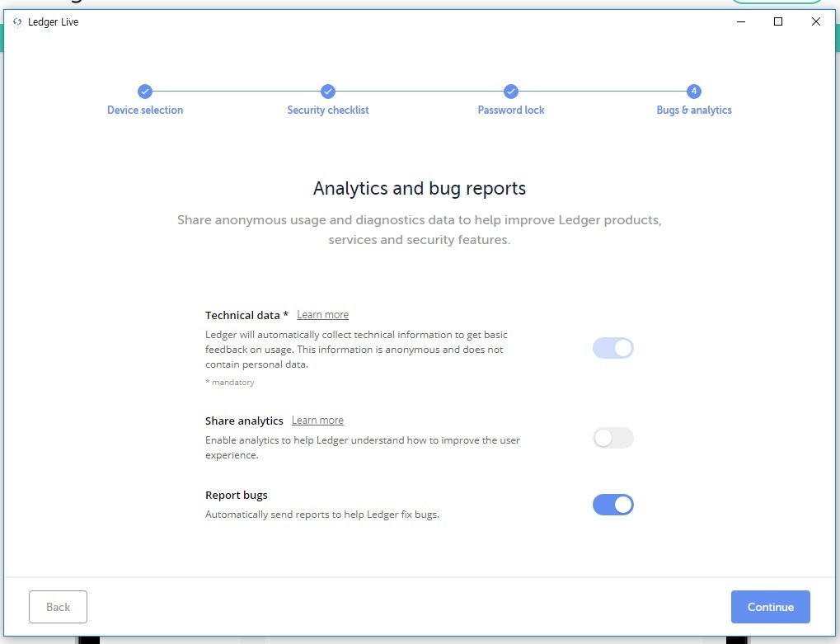Click the Report bugs label
Screen dimensions: 840x644
click(237, 495)
